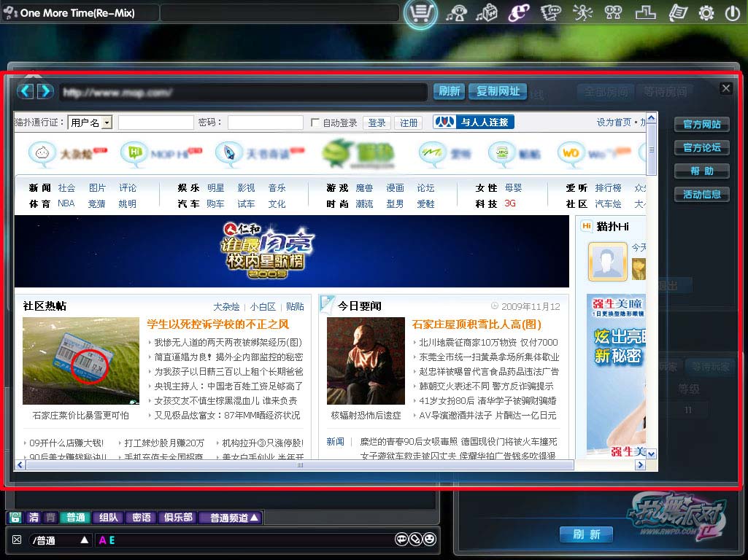Click the 与人人连接 button

click(x=473, y=122)
